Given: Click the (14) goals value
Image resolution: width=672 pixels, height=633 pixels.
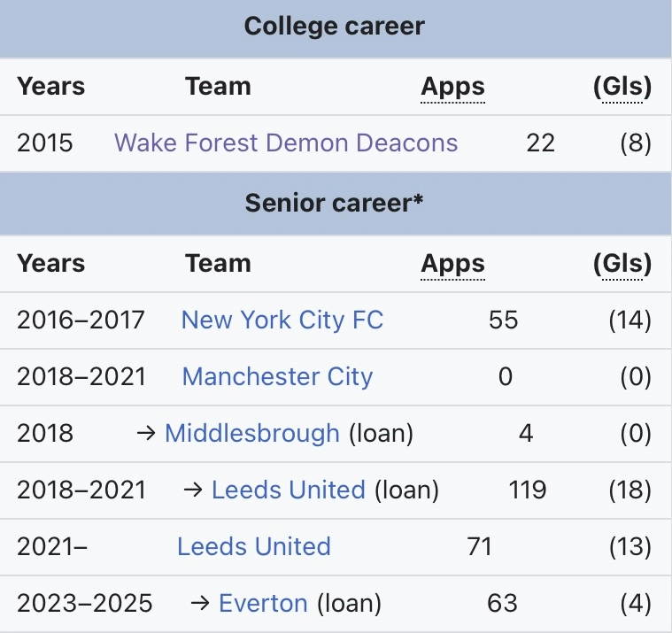Looking at the screenshot, I should tap(630, 320).
